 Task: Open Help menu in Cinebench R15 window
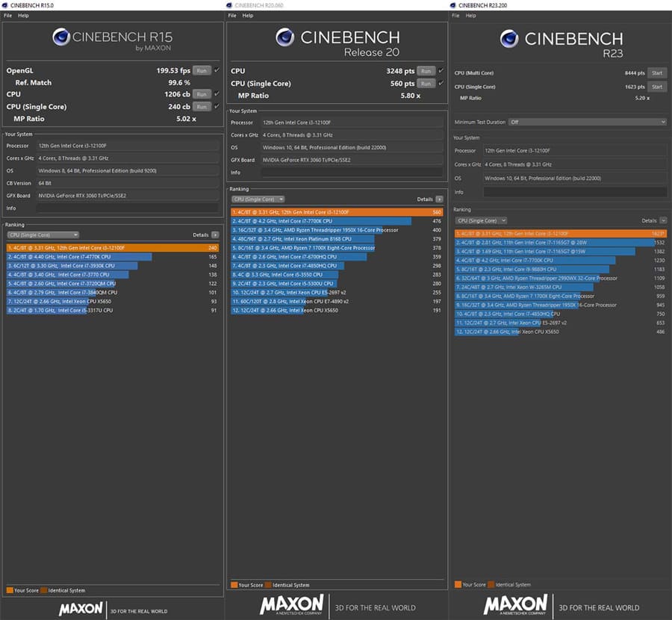click(23, 16)
